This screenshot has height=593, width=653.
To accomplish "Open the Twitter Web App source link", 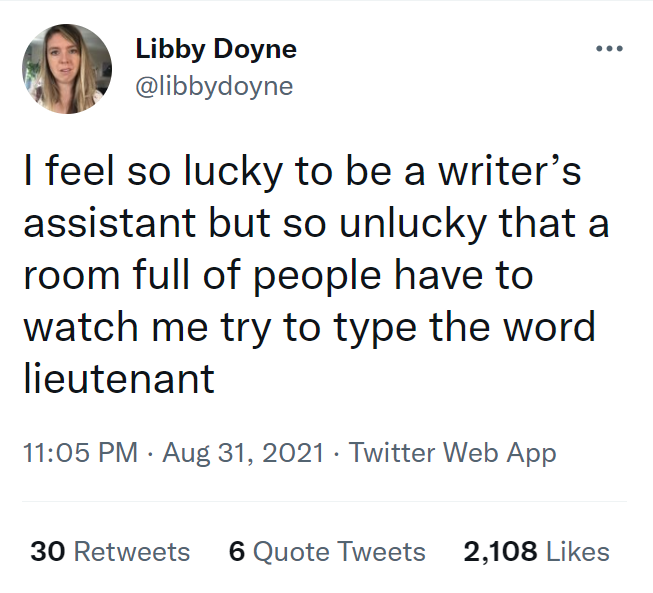I will pyautogui.click(x=452, y=453).
